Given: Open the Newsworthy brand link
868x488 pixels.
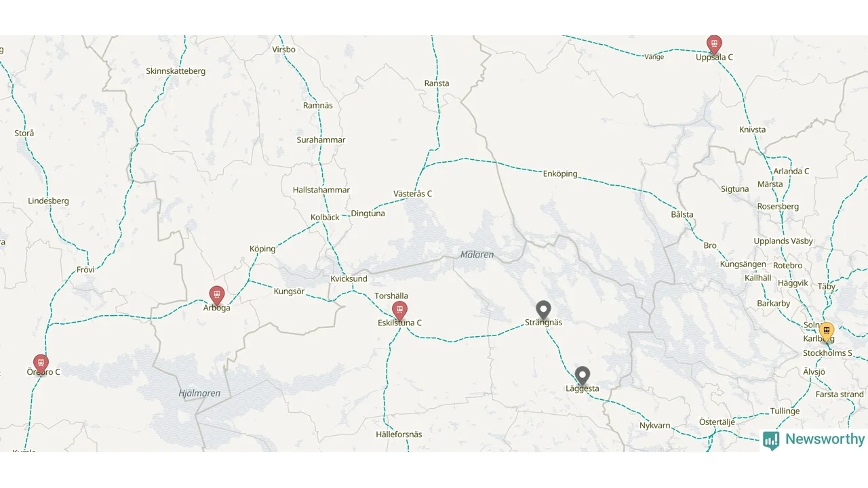Looking at the screenshot, I should tap(814, 440).
